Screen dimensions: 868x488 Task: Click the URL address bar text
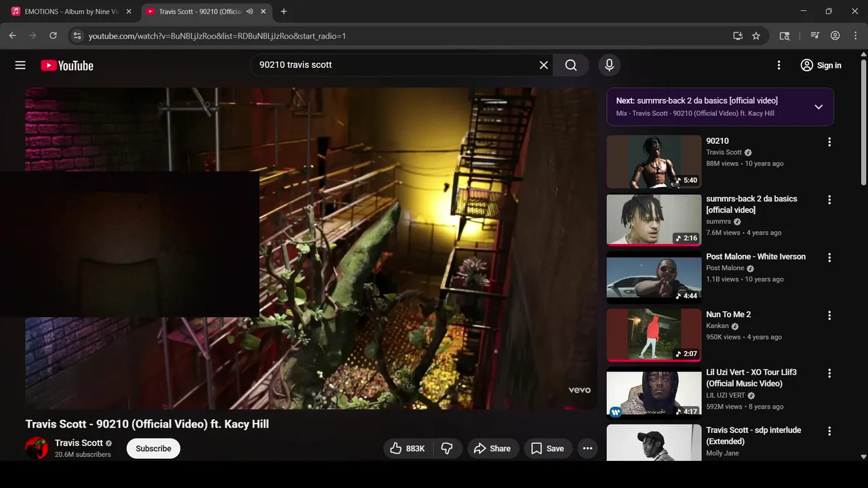pos(217,36)
